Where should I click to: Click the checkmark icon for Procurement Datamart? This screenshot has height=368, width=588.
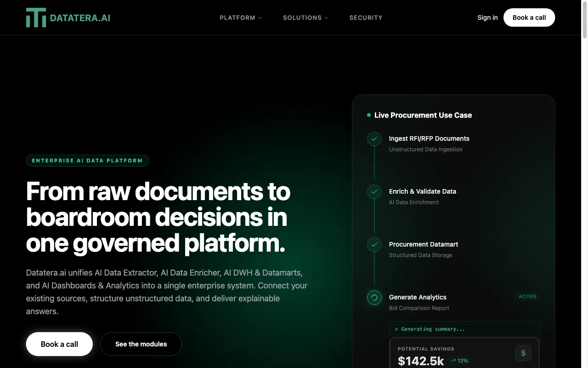point(374,245)
